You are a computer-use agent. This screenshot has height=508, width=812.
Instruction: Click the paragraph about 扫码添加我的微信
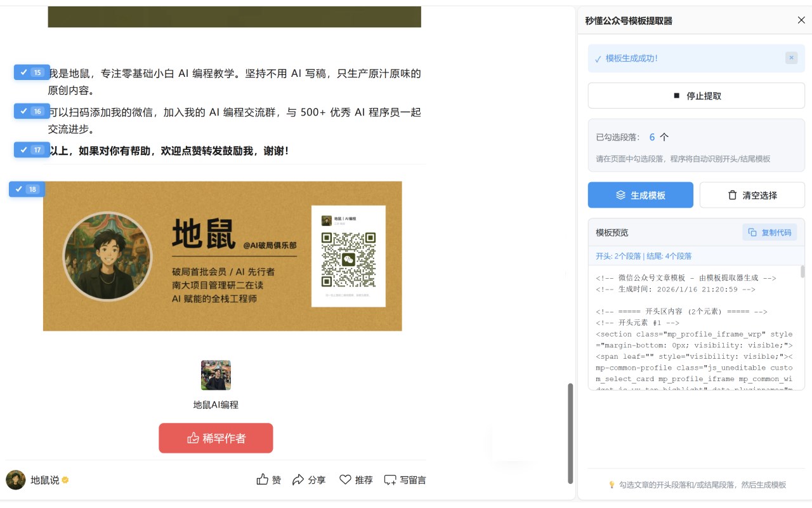[235, 121]
